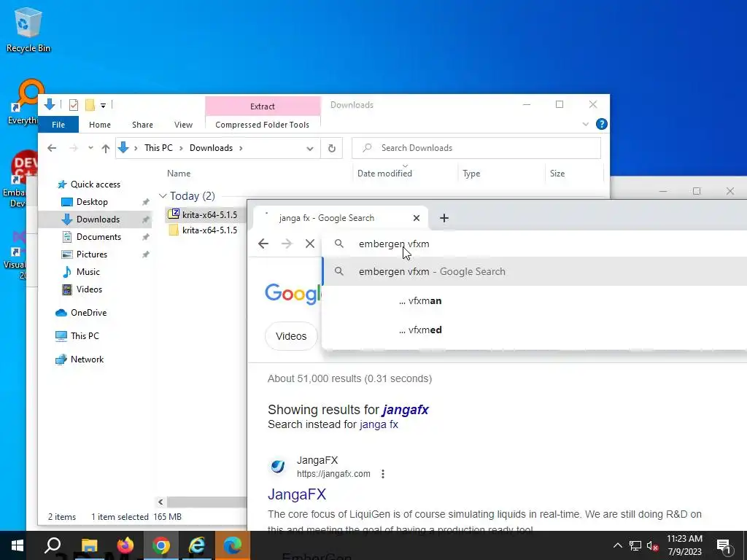The height and width of the screenshot is (560, 747).
Task: Open the Recycle Bin desktop icon
Action: pos(28,29)
